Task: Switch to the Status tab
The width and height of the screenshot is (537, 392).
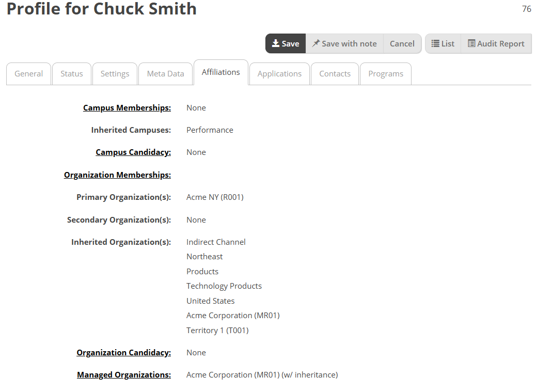Action: click(x=72, y=74)
